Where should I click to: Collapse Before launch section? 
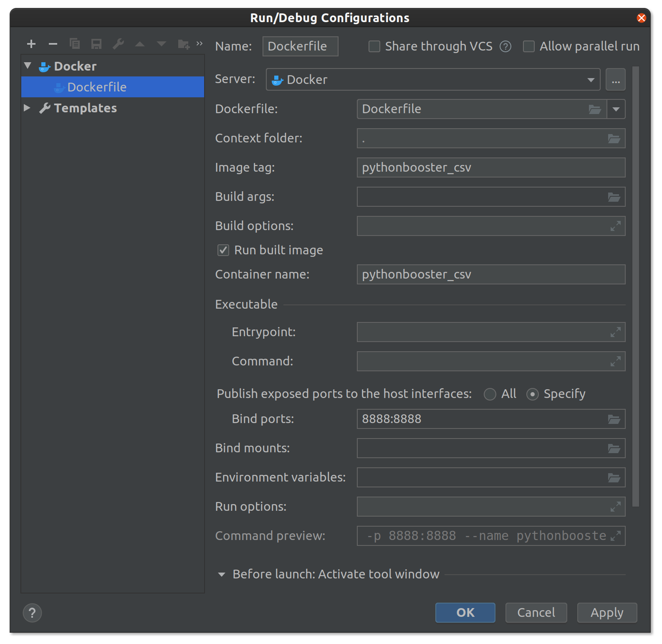coord(222,575)
